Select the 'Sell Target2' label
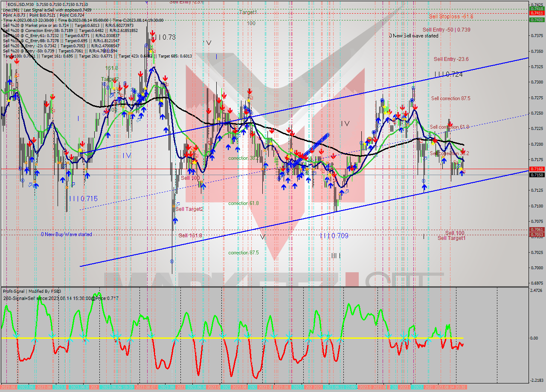Viewport: 546px width, 392px height. [x=189, y=209]
